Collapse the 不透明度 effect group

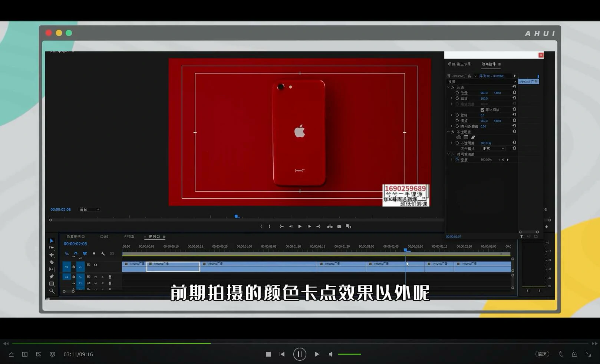click(448, 132)
